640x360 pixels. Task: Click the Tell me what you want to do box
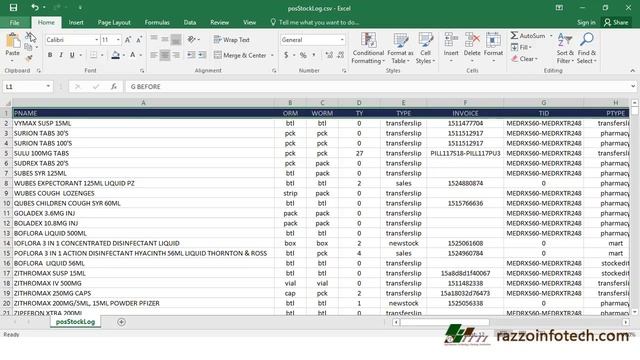pyautogui.click(x=315, y=22)
